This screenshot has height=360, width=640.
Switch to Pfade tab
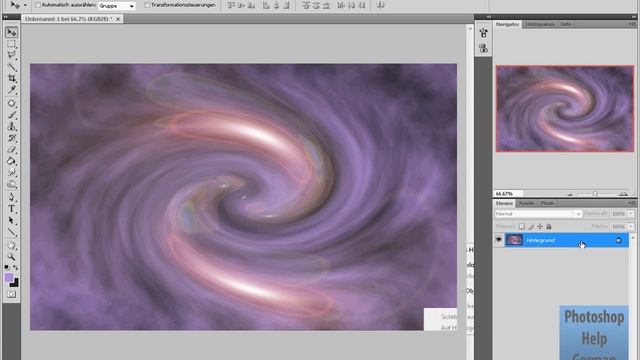click(x=547, y=203)
